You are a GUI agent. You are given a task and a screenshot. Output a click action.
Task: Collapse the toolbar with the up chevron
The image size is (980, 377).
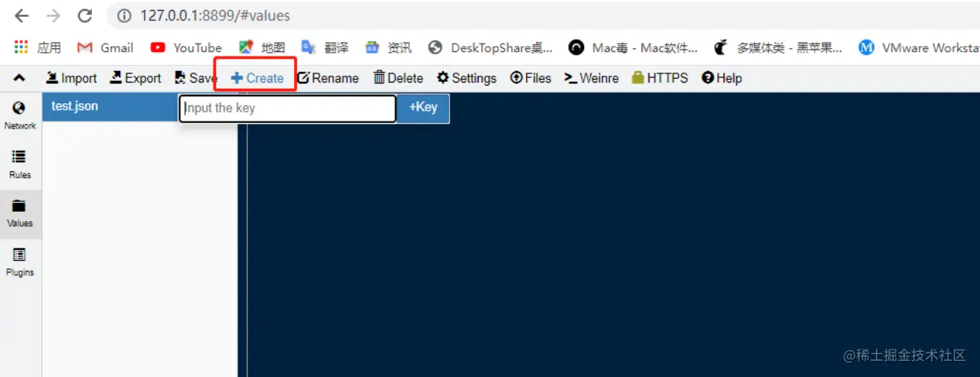coord(19,78)
